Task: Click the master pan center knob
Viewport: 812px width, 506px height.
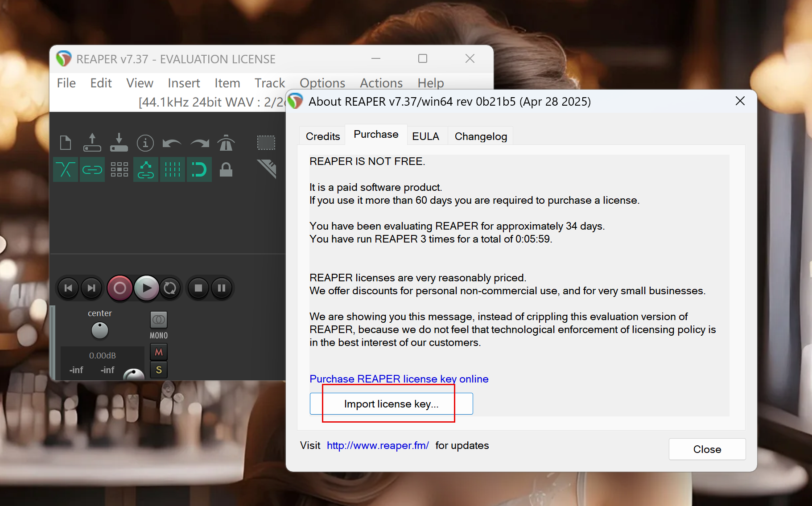Action: point(100,330)
